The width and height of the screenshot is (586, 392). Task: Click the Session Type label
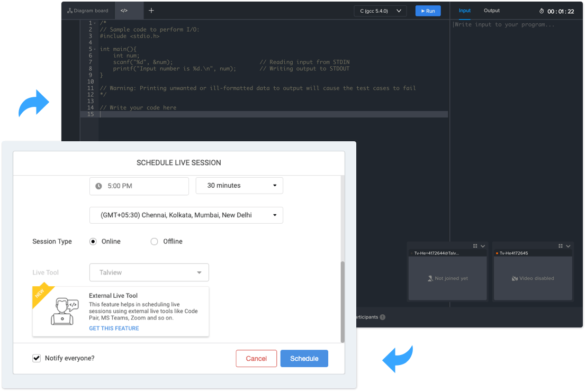pos(52,242)
